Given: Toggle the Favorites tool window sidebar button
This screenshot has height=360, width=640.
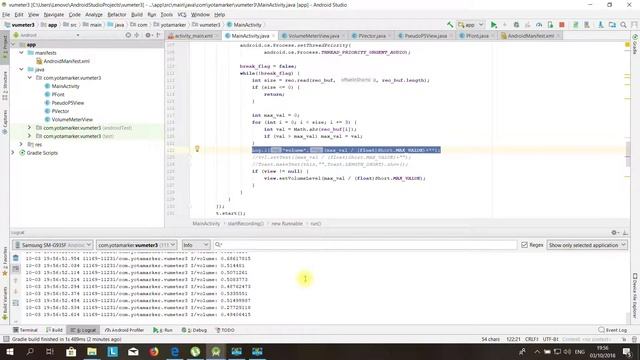Looking at the screenshot, I should 5,261.
